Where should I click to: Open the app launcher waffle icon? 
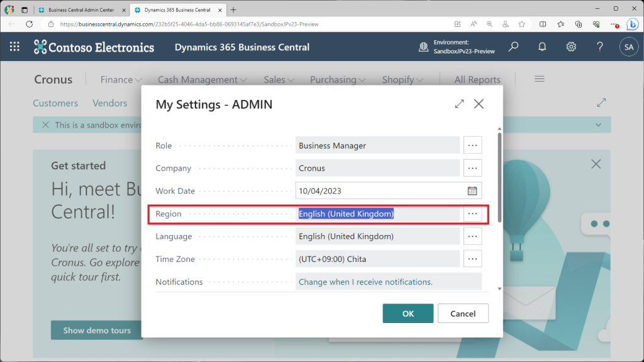[14, 47]
